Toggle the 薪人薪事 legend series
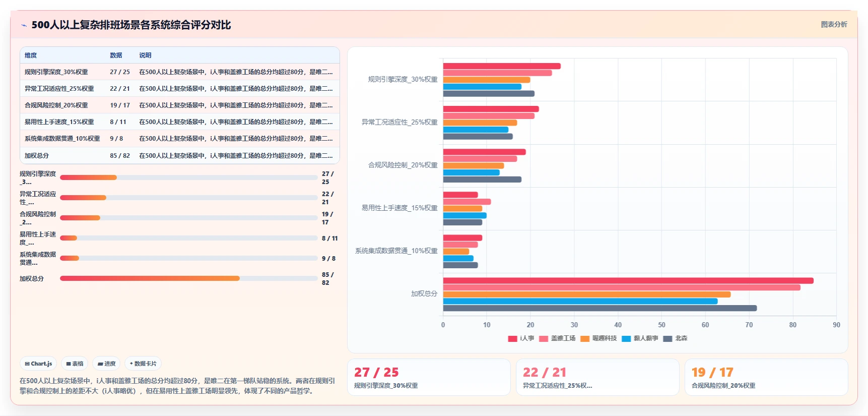 (640, 338)
